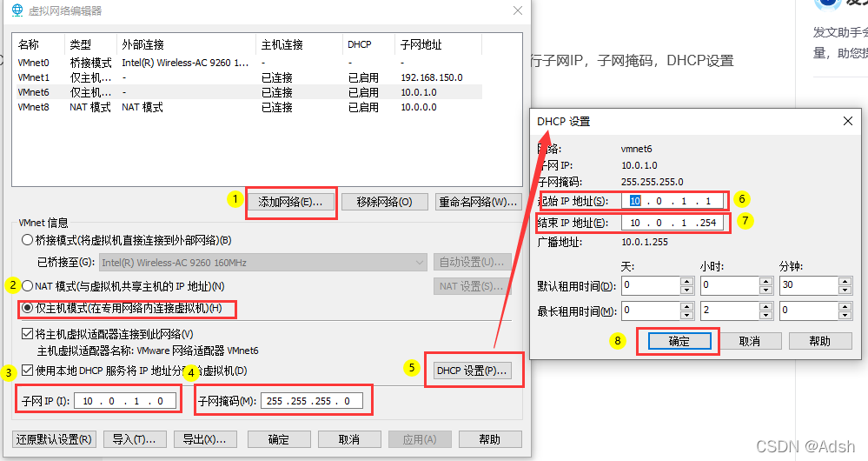Select the NAT 模式 radio button
Viewport: 868px width, 461px height.
tap(27, 286)
